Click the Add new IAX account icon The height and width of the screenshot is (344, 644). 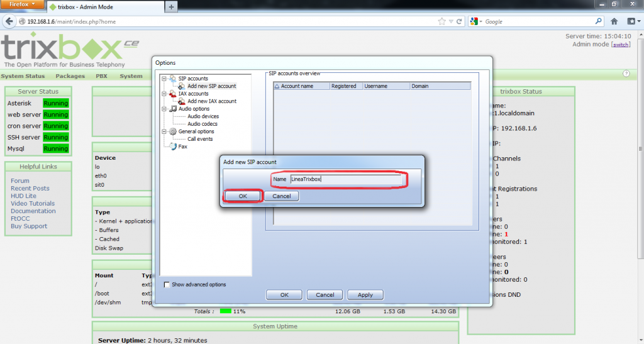(181, 101)
